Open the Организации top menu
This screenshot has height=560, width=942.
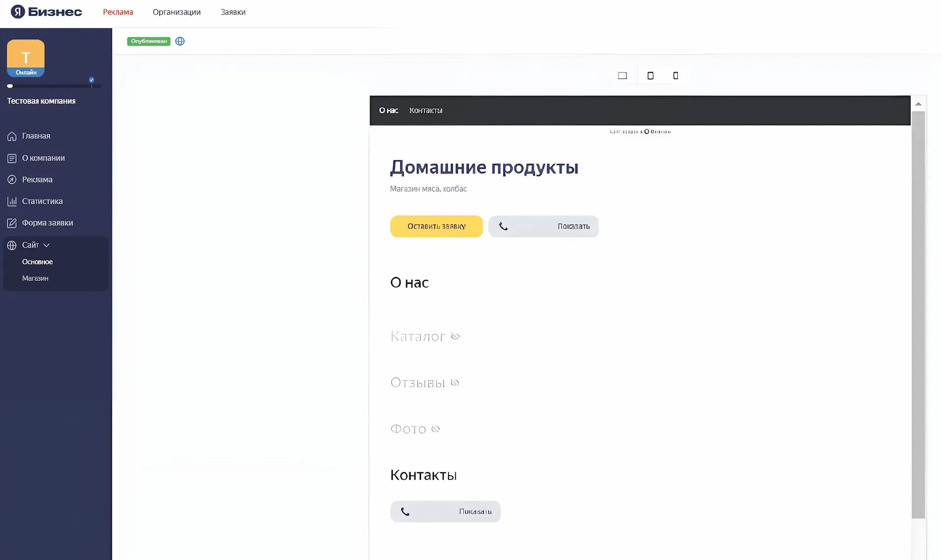pos(177,12)
